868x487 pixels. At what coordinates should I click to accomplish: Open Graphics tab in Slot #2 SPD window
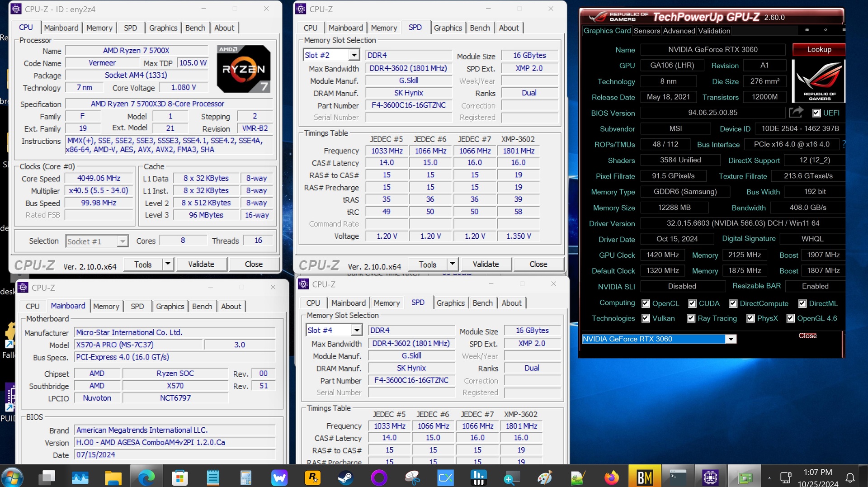pos(448,28)
